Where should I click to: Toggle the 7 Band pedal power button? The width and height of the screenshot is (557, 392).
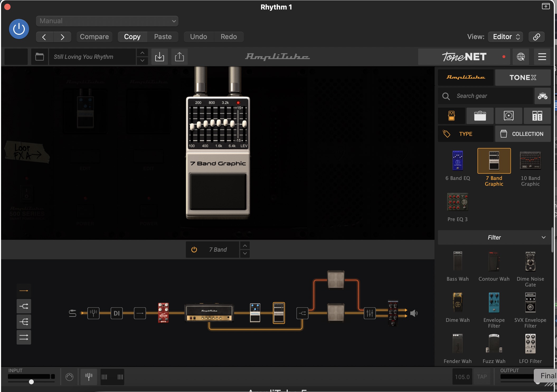tap(194, 250)
